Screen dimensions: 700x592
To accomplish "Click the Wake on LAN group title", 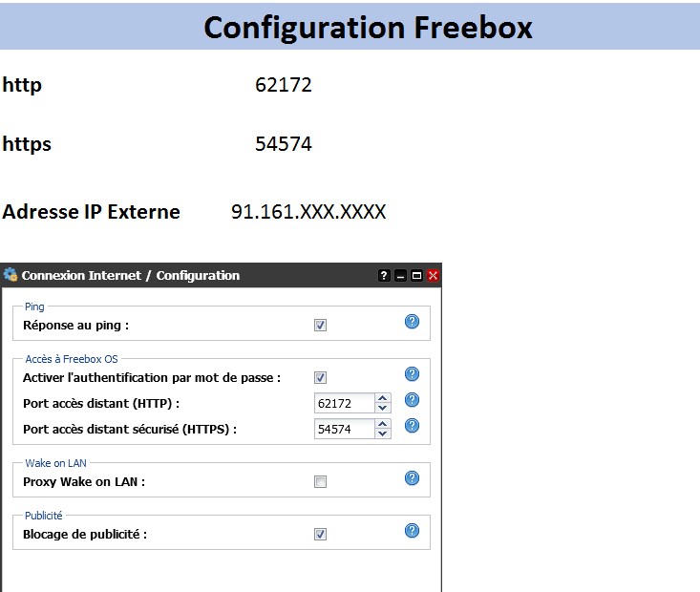I will click(x=55, y=463).
